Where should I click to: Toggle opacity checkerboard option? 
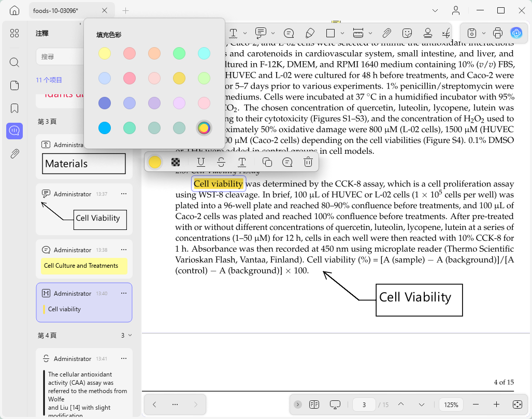pyautogui.click(x=176, y=162)
